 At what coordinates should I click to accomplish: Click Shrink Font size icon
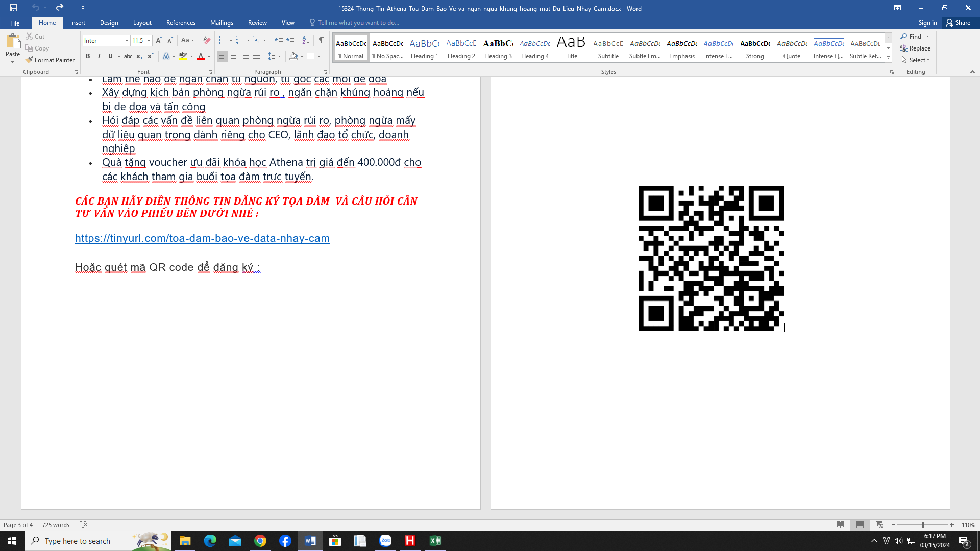170,40
